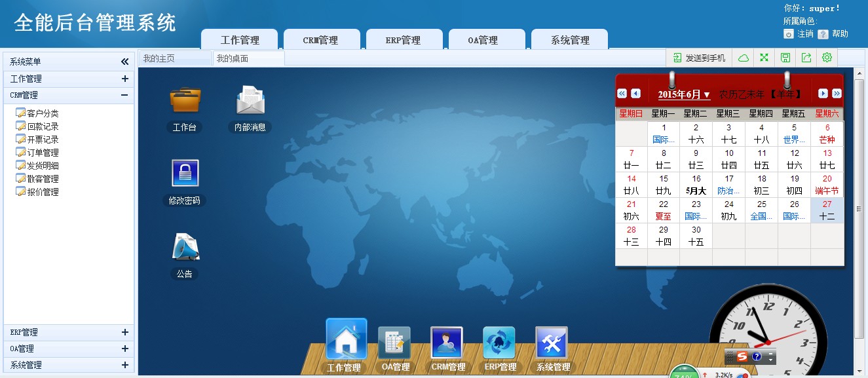Open the 2015年6月 month dropdown

coord(684,94)
